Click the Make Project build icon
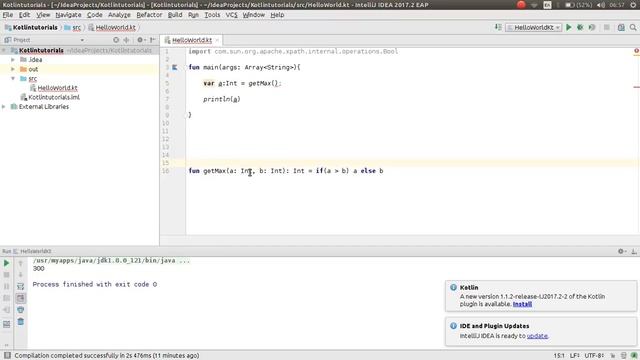This screenshot has width=640, height=360. click(498, 27)
